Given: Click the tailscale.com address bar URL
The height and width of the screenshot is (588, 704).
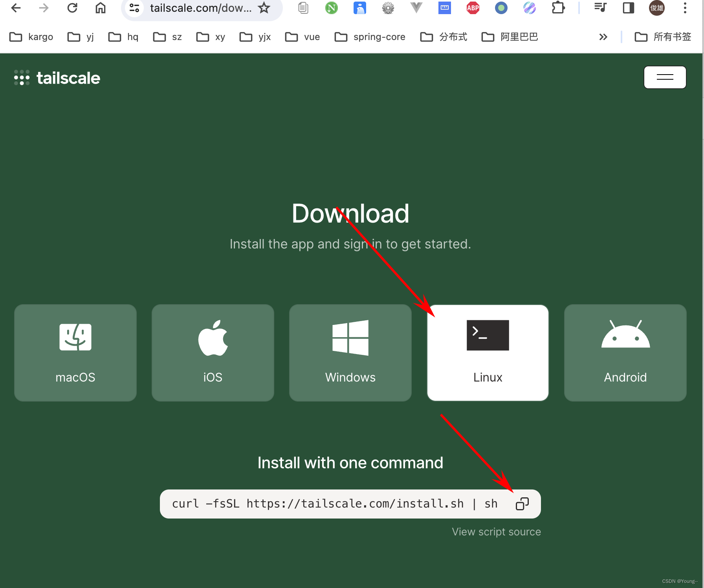Looking at the screenshot, I should (x=201, y=8).
